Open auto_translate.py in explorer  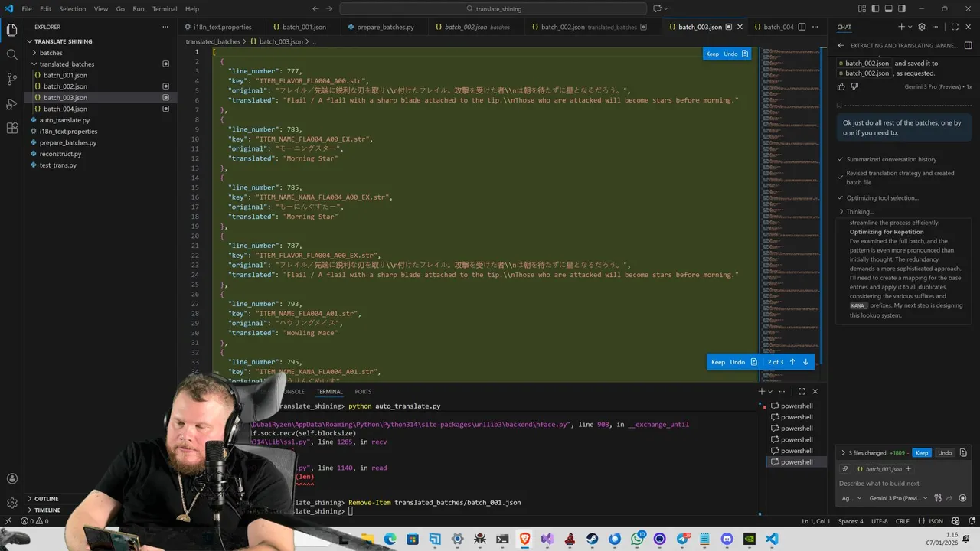64,120
